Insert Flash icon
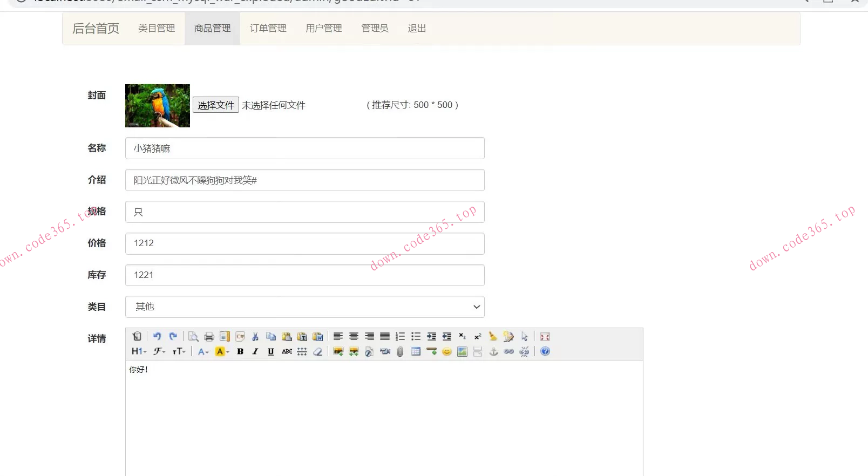Screen dimensions: 868x476 369,351
